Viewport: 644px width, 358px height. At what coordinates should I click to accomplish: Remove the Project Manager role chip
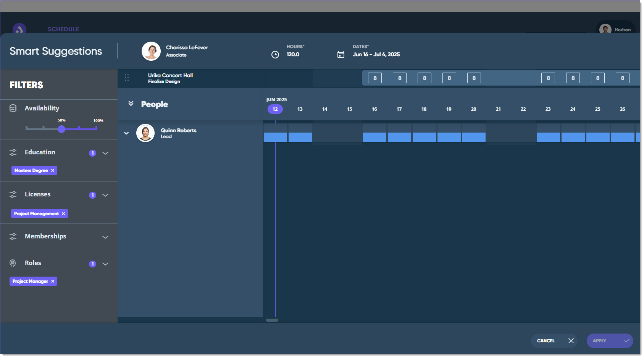(x=53, y=281)
